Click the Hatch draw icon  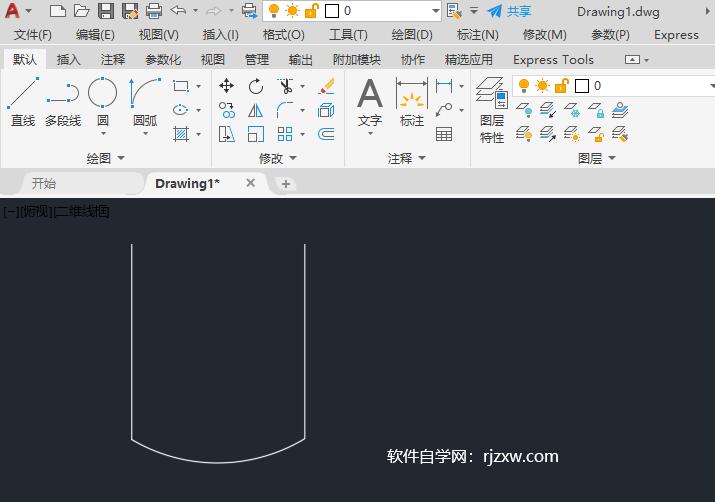(181, 134)
